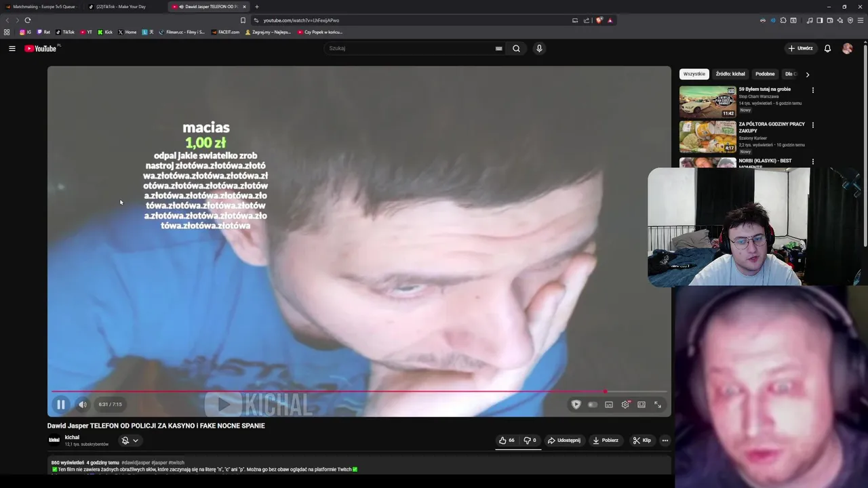This screenshot has height=488, width=868.
Task: Start voice search with microphone
Action: pyautogui.click(x=539, y=48)
